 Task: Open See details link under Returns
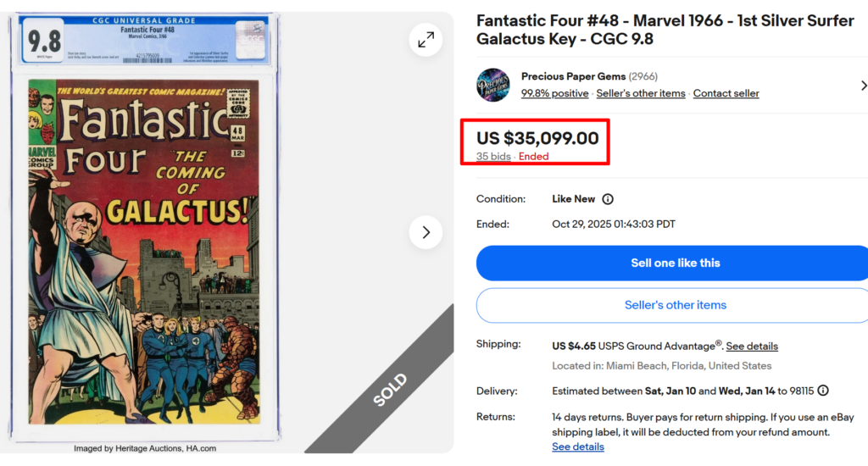click(578, 447)
